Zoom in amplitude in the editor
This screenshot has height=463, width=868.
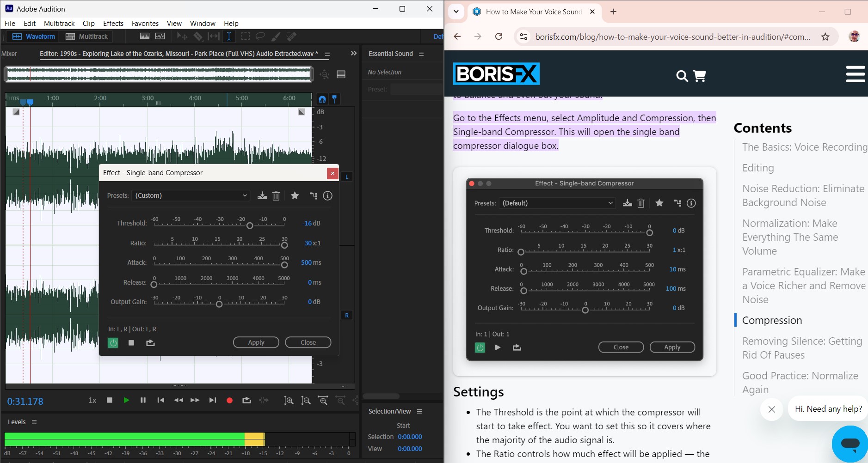(289, 401)
